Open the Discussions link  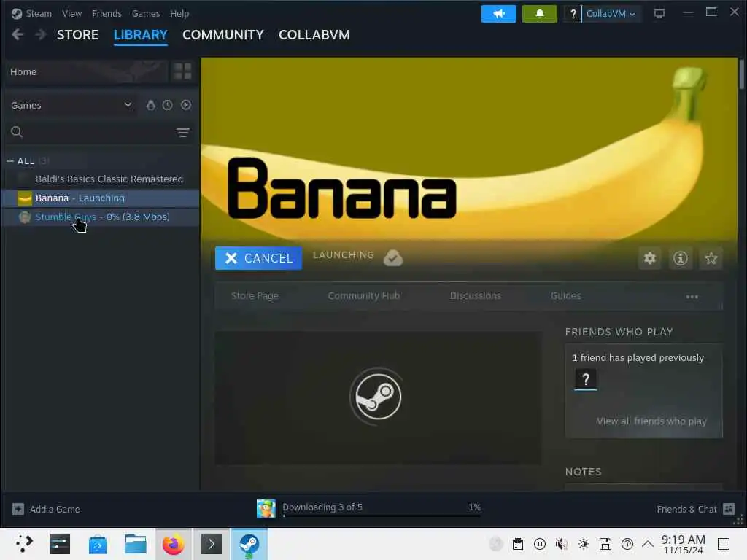tap(476, 296)
